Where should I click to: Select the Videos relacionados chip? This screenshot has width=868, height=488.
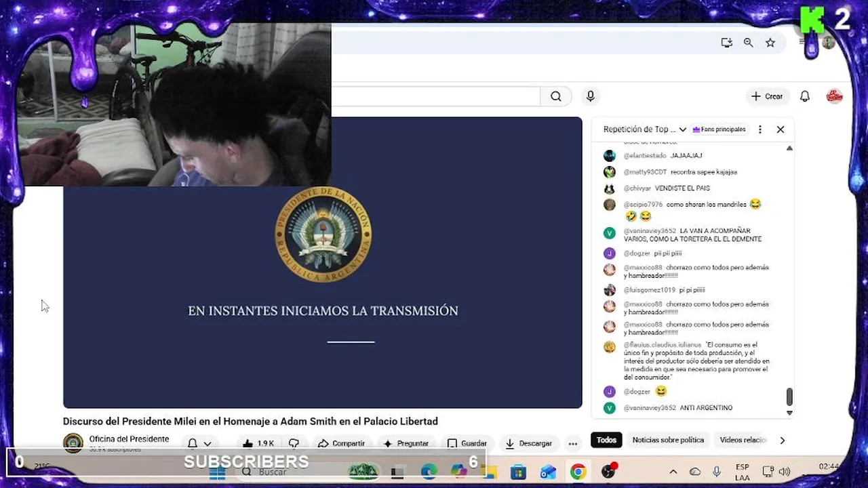pyautogui.click(x=743, y=440)
